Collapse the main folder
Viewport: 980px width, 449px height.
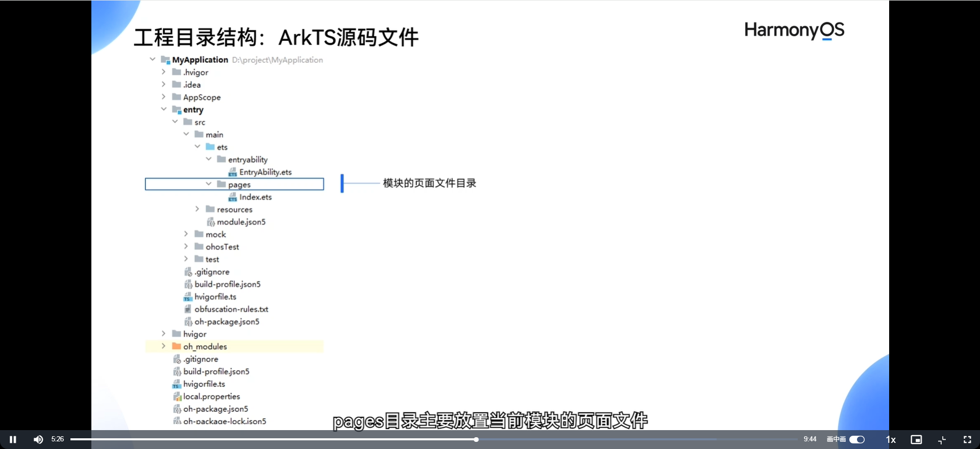186,134
